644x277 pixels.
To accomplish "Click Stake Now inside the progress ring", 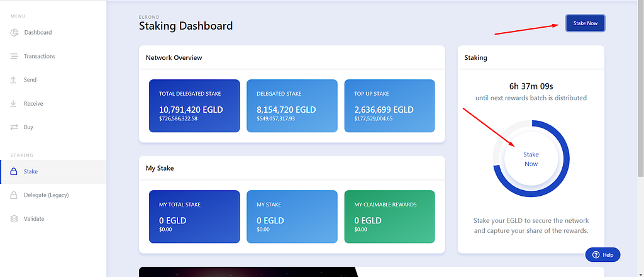I will click(531, 159).
